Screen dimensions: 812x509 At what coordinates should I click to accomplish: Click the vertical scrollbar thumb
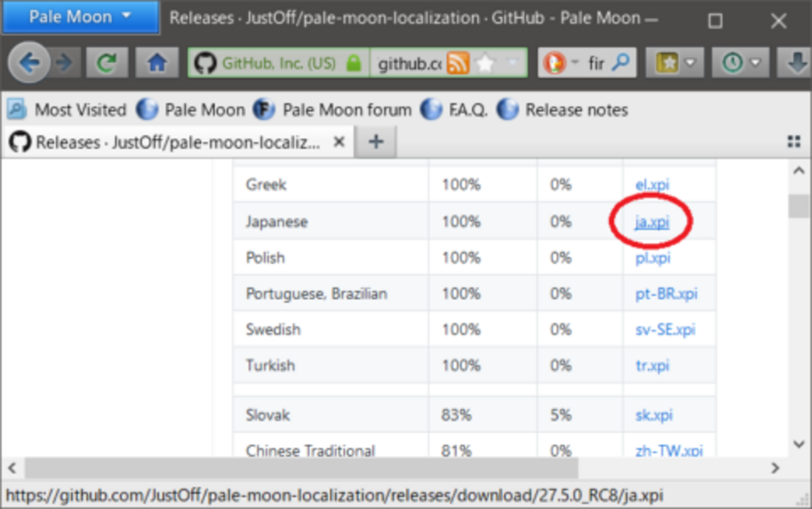coord(798,206)
